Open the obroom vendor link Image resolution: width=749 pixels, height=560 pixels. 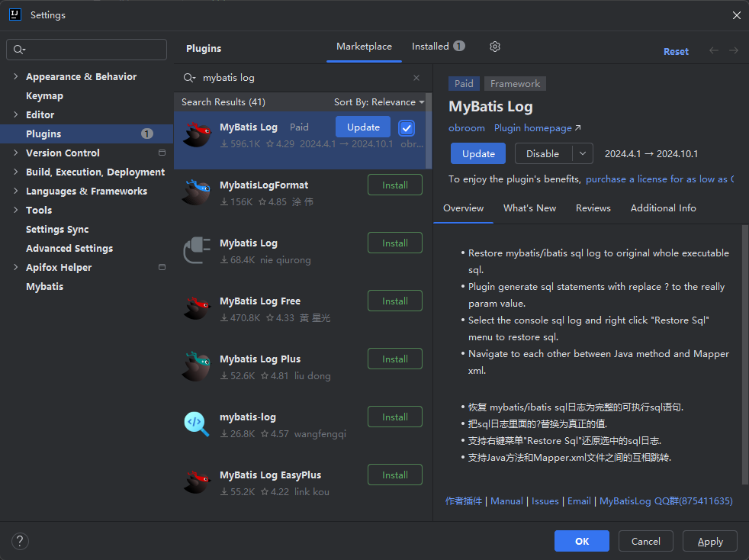point(467,128)
